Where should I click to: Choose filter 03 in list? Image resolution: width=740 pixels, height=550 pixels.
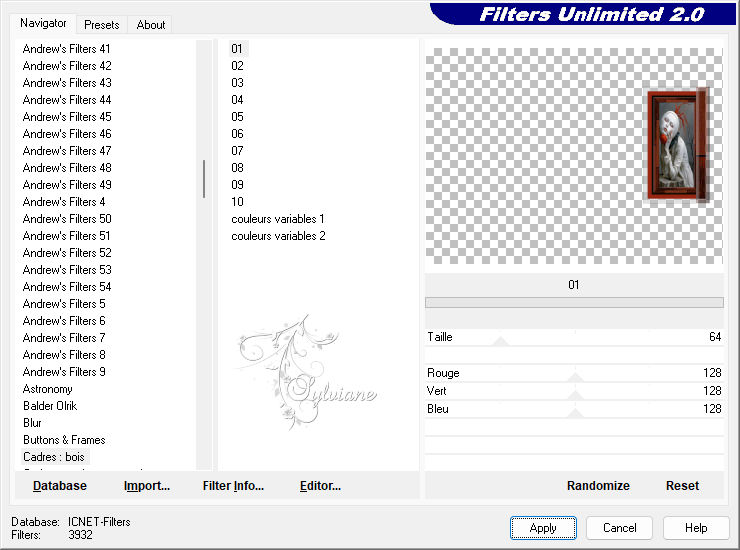click(237, 83)
